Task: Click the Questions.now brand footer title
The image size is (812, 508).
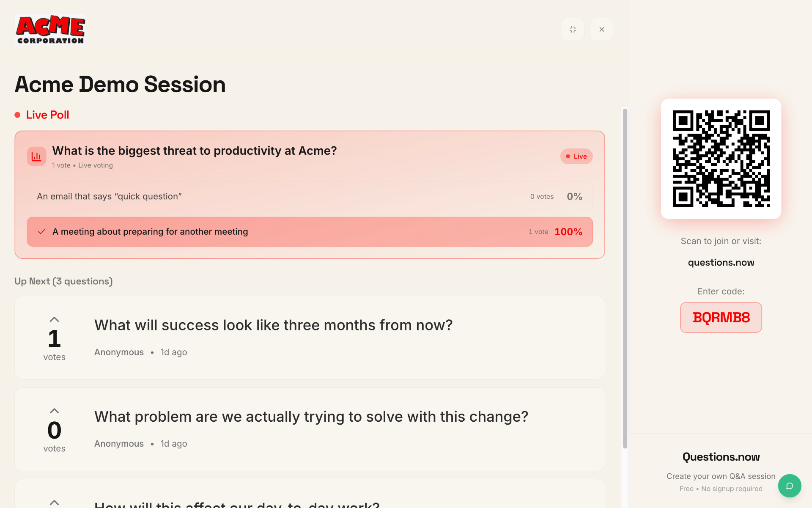Action: click(x=721, y=457)
